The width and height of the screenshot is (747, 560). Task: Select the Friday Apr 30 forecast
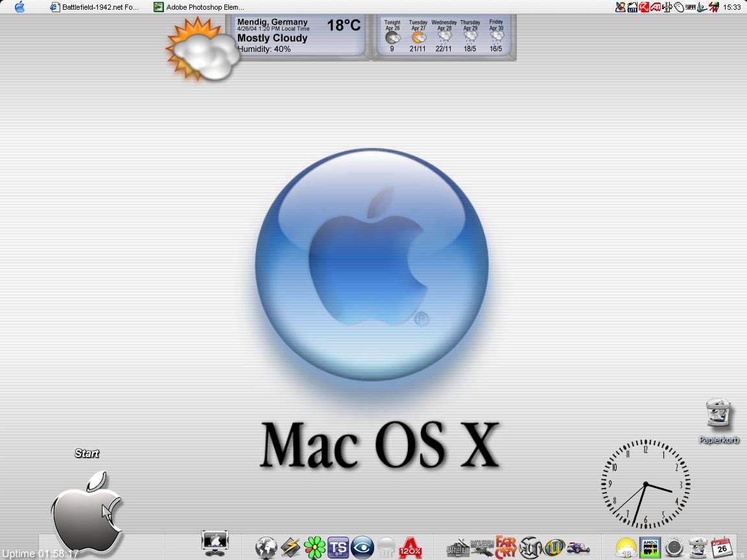496,36
